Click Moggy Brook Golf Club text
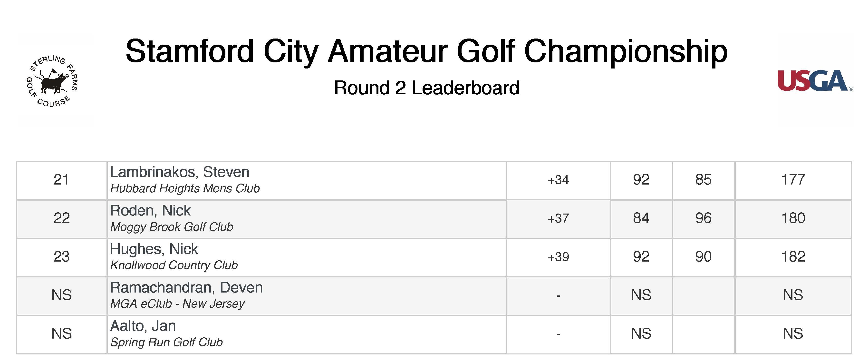The width and height of the screenshot is (868, 362). coord(172,227)
